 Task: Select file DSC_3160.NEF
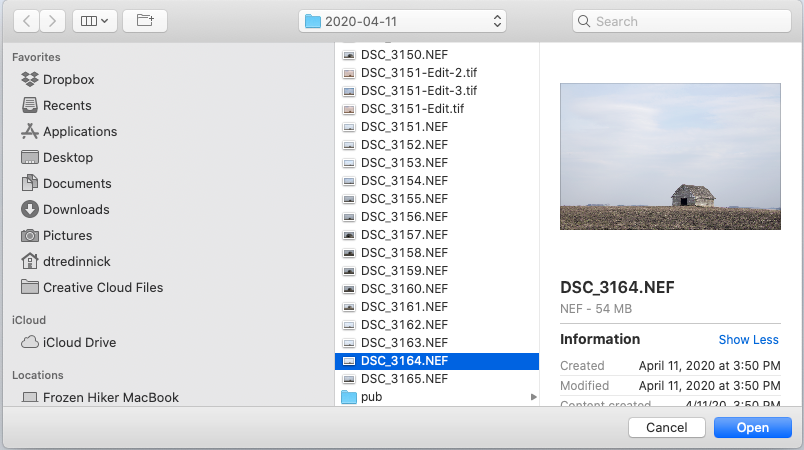coord(437,289)
